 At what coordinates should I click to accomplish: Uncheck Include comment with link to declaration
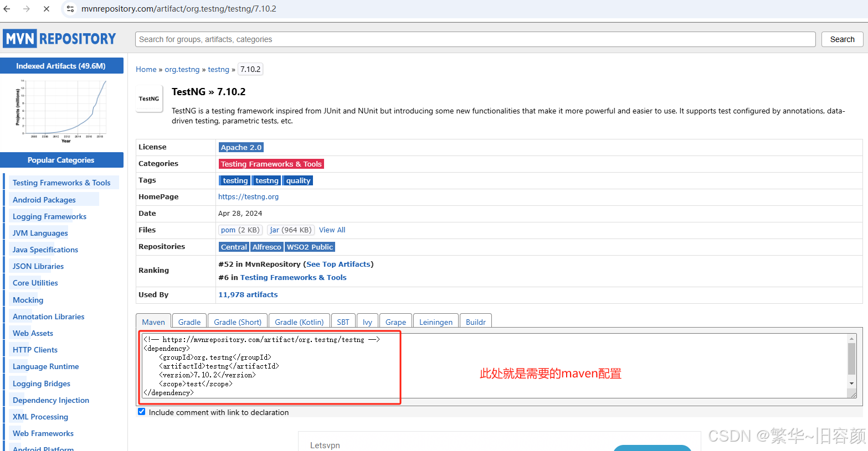click(x=141, y=411)
